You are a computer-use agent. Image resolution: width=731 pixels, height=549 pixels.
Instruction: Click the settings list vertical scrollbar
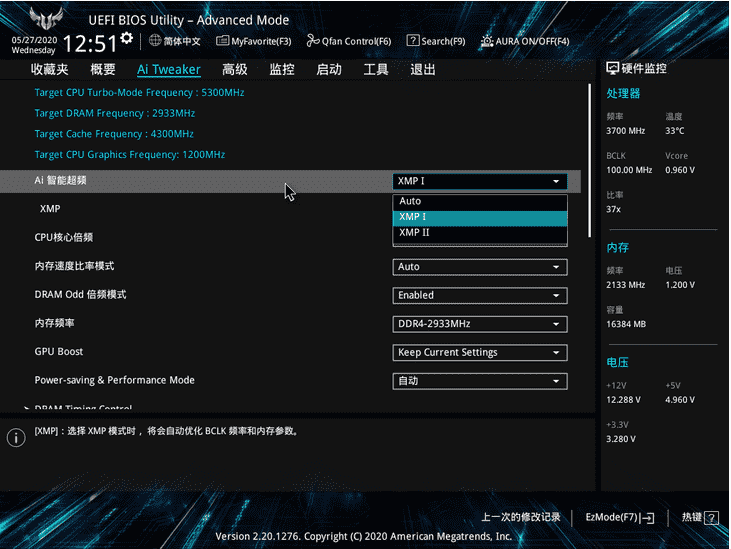click(x=589, y=160)
